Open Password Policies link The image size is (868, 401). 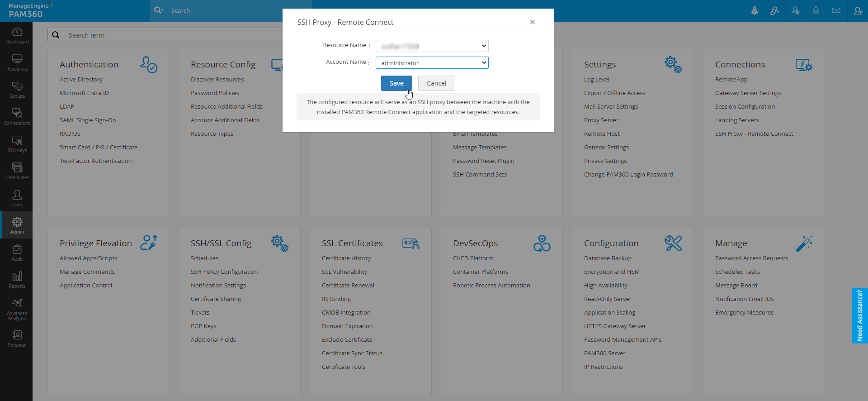point(215,93)
